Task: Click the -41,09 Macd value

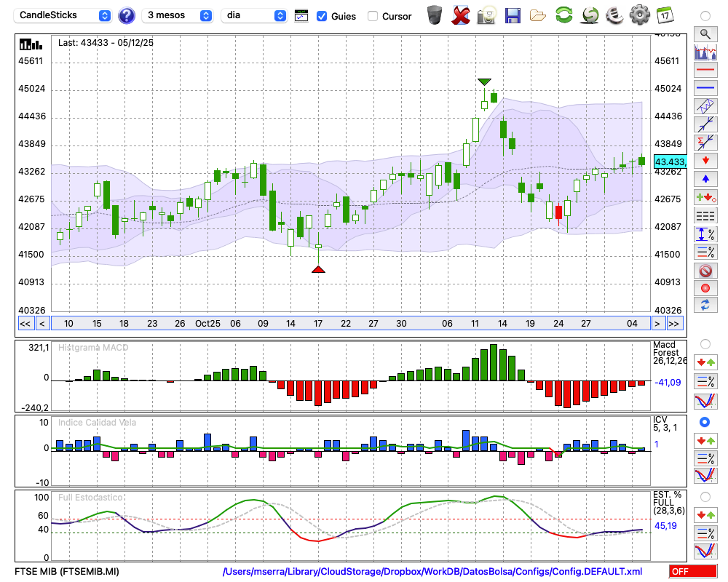Action: point(668,383)
